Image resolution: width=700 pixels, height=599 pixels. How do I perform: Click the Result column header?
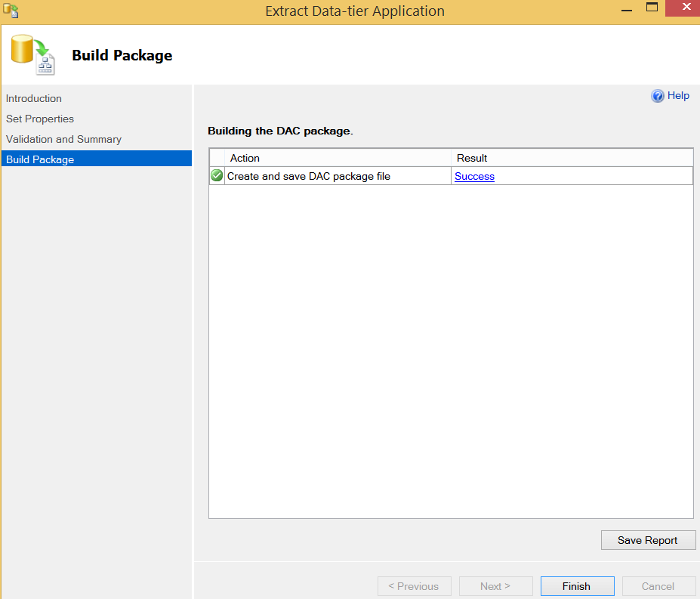click(x=572, y=158)
